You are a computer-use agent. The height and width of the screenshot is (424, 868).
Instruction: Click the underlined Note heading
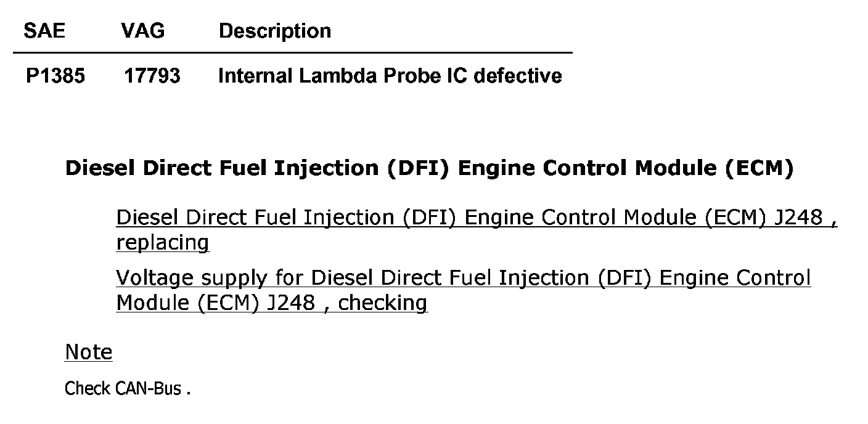pyautogui.click(x=89, y=353)
